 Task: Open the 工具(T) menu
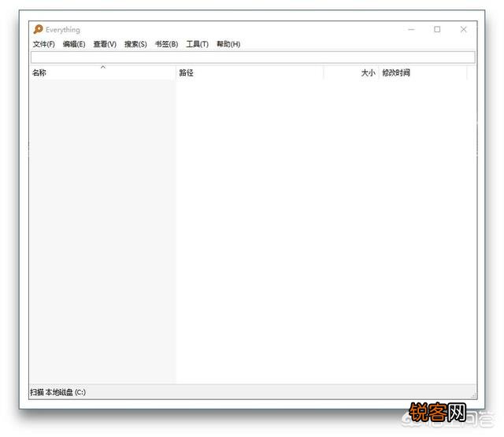click(197, 44)
